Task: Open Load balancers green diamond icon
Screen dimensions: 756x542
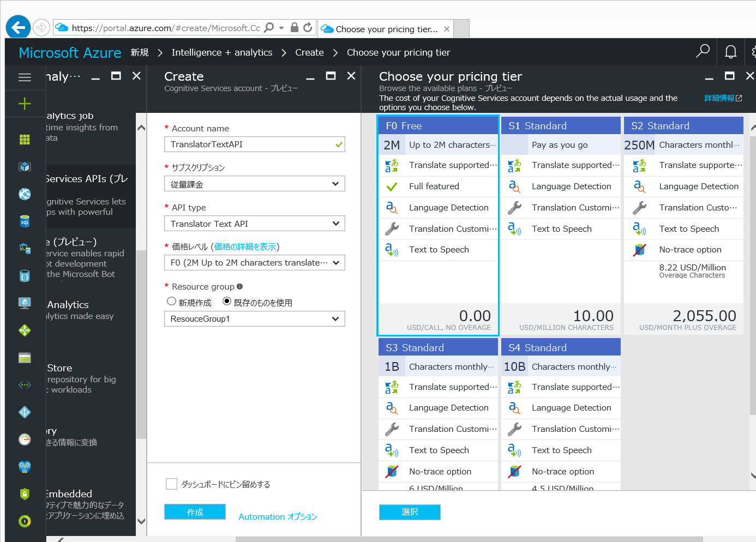Action: pyautogui.click(x=25, y=330)
